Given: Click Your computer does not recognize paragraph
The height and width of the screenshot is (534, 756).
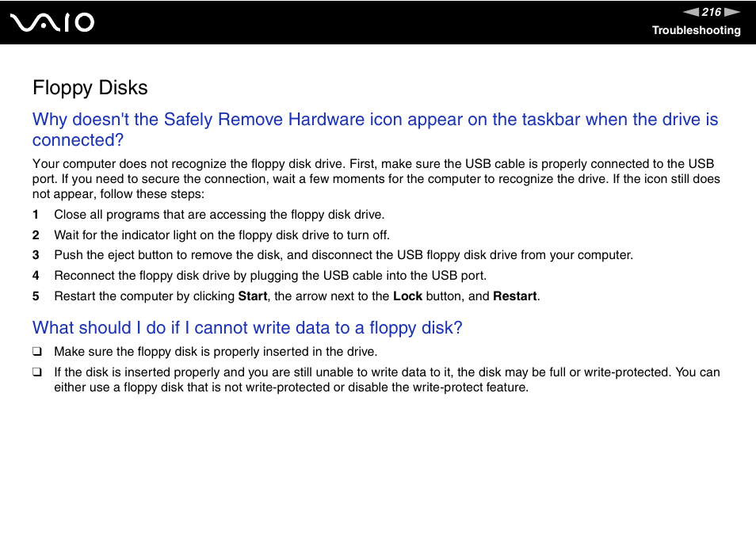Looking at the screenshot, I should [x=376, y=179].
